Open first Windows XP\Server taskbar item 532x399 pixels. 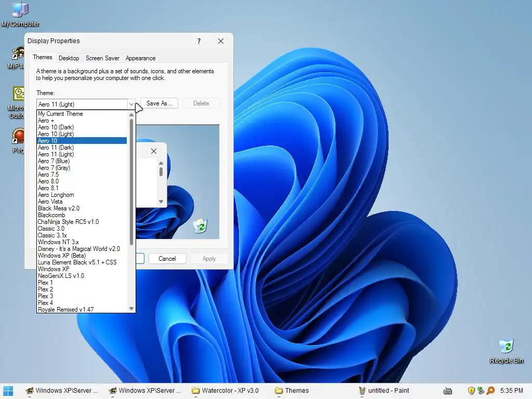click(x=62, y=391)
